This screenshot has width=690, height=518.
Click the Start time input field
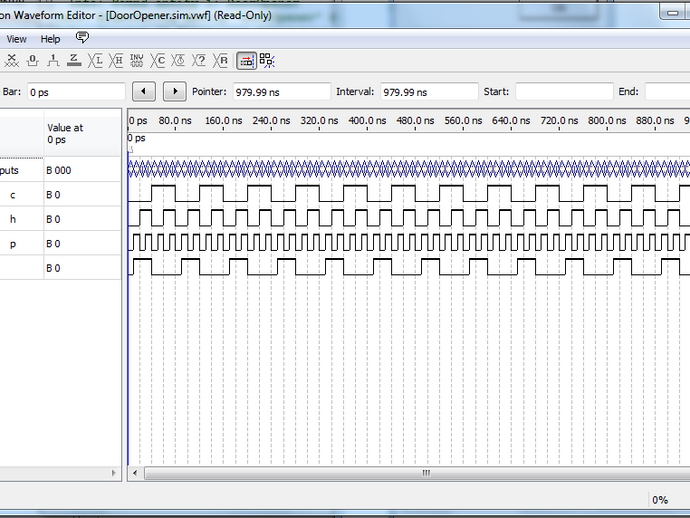565,92
